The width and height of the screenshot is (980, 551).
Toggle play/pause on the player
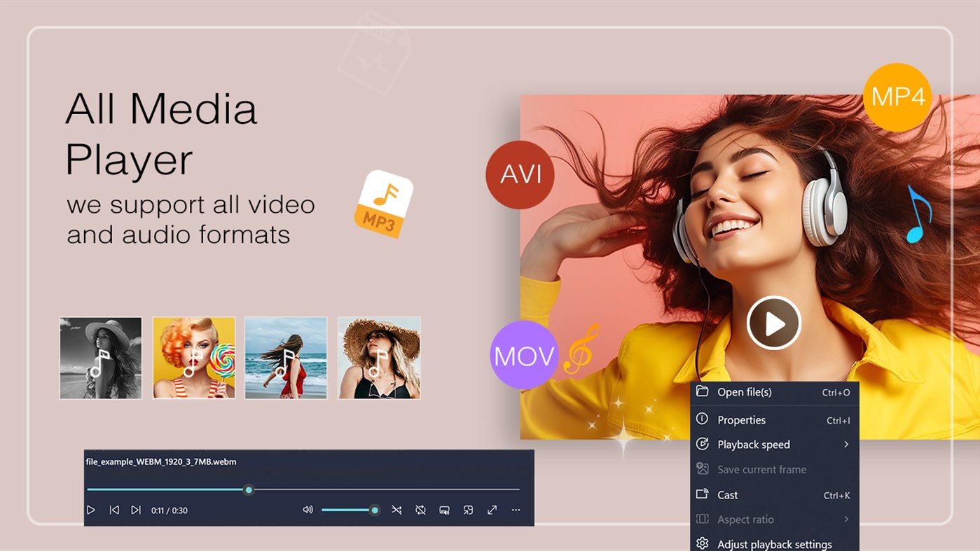point(90,510)
